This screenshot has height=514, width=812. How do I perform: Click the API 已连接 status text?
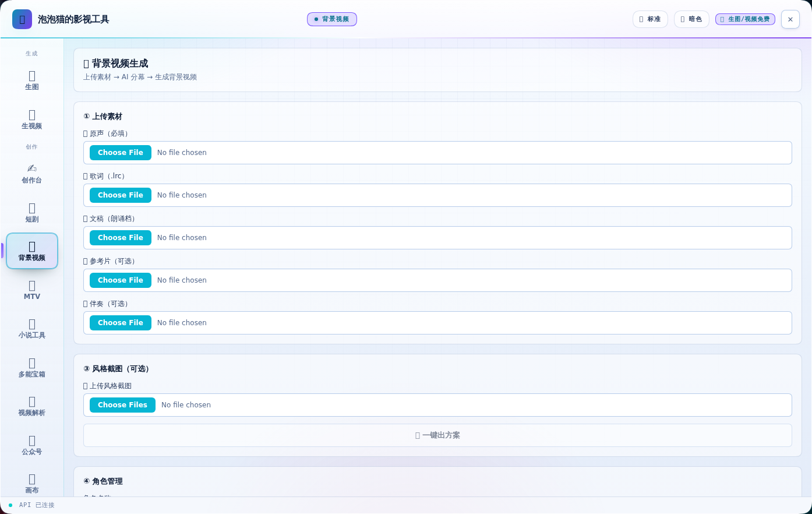37,505
